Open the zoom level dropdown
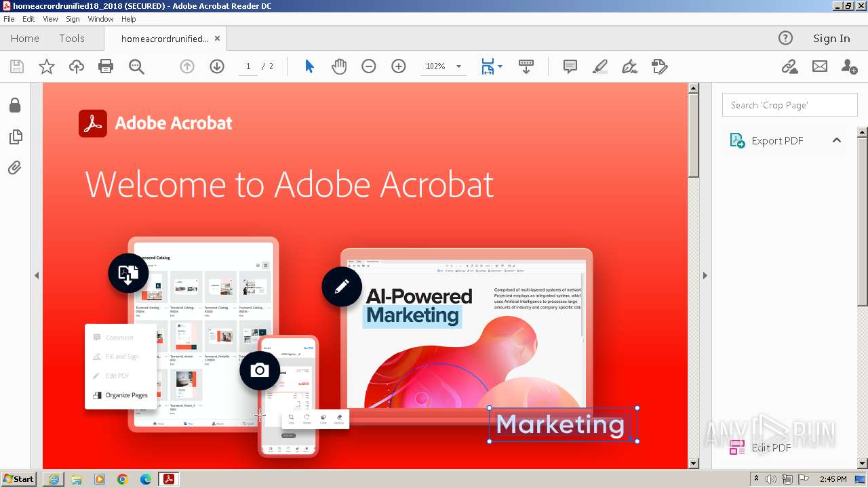This screenshot has width=868, height=488. tap(458, 66)
